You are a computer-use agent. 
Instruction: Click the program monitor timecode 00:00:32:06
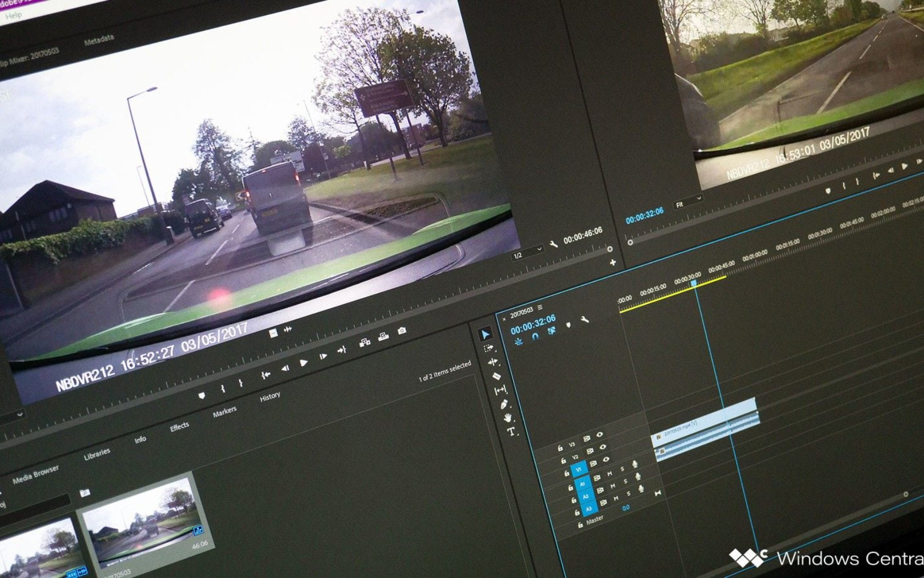pos(645,215)
